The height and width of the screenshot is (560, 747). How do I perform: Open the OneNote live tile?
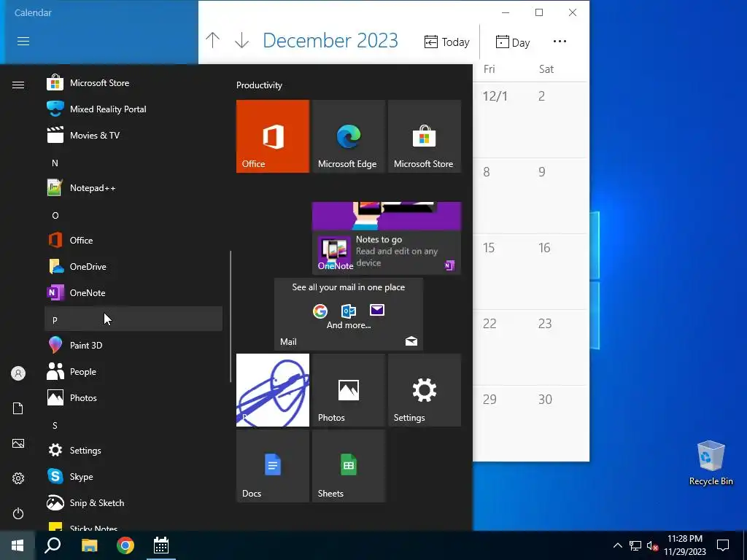click(x=387, y=238)
